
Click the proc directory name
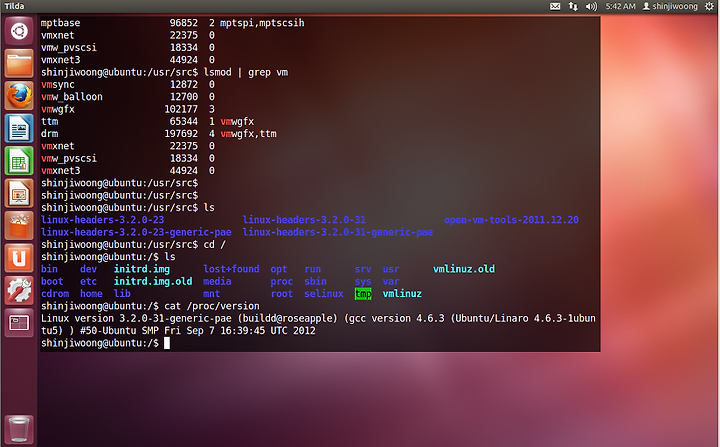coord(281,281)
